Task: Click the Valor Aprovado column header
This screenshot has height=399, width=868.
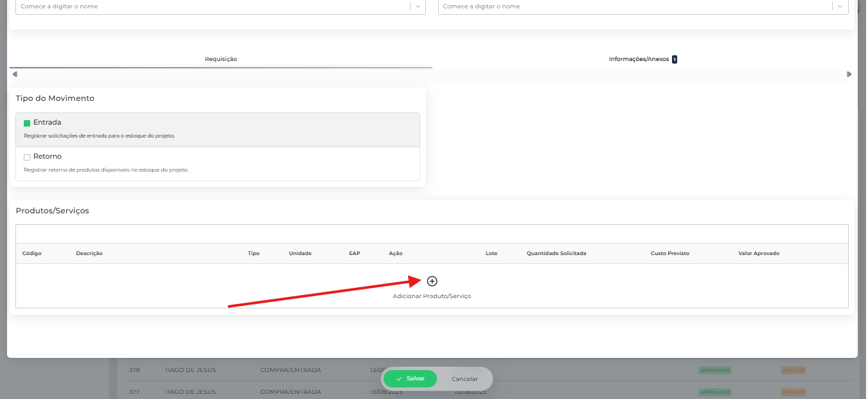Action: (x=758, y=253)
